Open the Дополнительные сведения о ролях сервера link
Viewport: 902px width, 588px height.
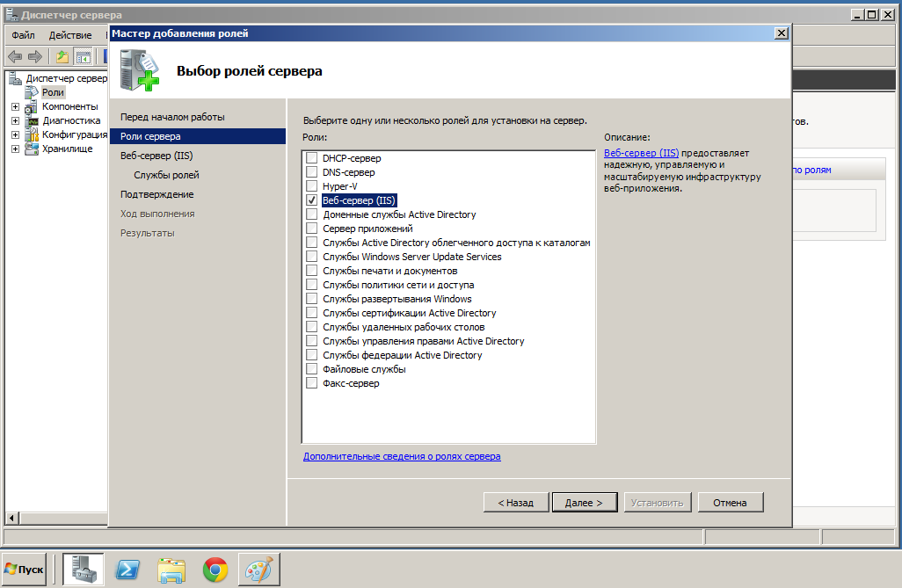coord(402,457)
